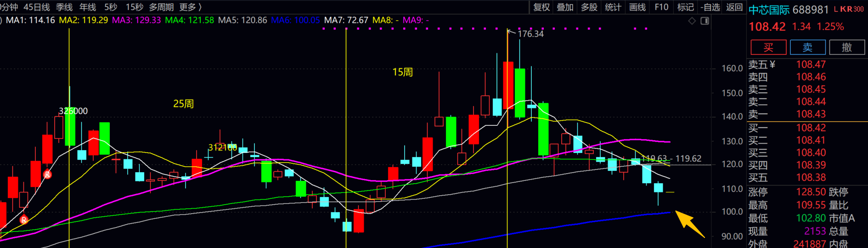
Task: Activate the 画线 drawing tool
Action: click(x=637, y=7)
